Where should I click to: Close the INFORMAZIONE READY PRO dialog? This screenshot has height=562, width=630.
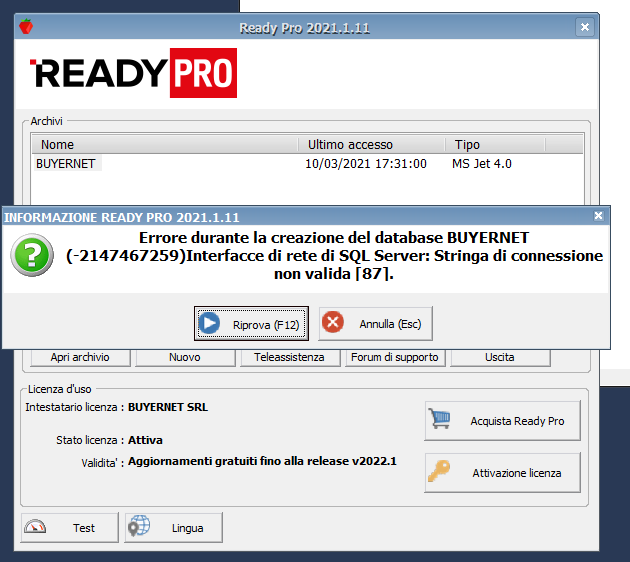[599, 216]
